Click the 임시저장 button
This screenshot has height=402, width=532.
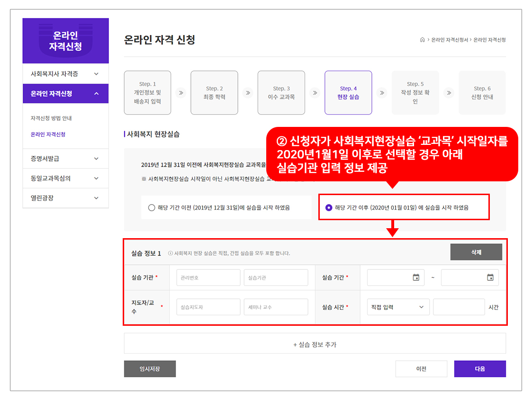(x=150, y=369)
